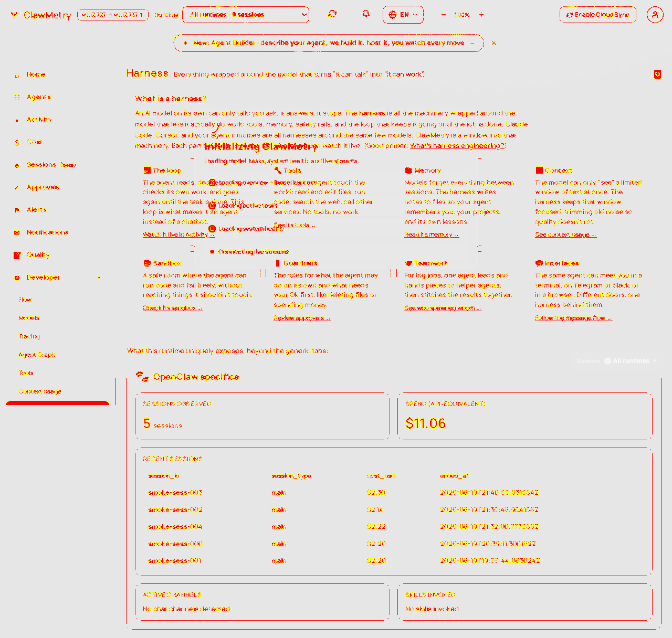Screen dimensions: 672x638
Task: Click the Teamwork card icon
Action: pyautogui.click(x=408, y=263)
